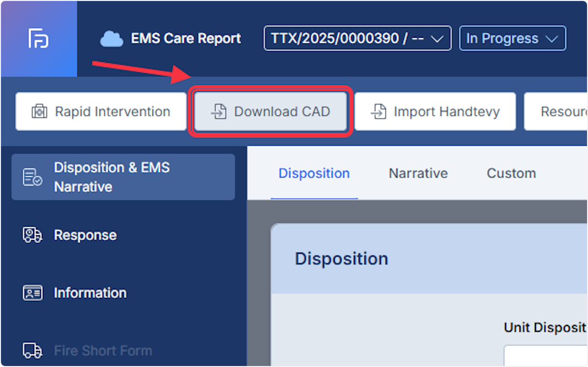The image size is (588, 367).
Task: Open Disposition & EMS Narrative sidebar section
Action: [x=123, y=177]
